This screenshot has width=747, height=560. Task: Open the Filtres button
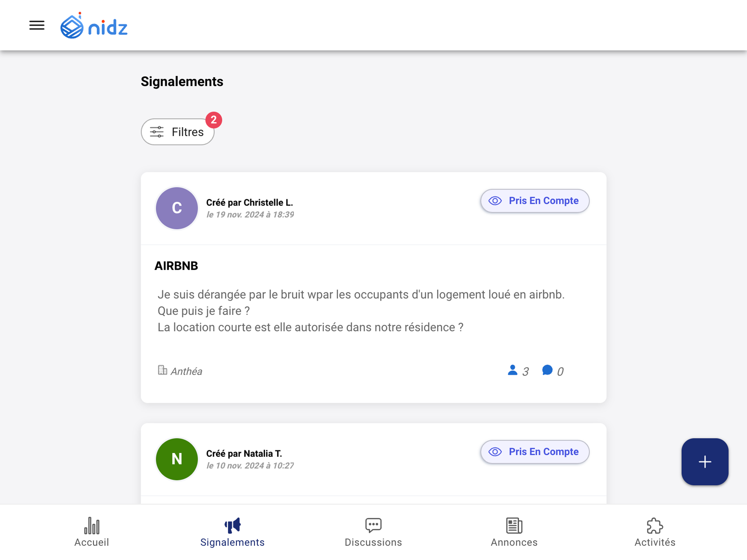(178, 132)
